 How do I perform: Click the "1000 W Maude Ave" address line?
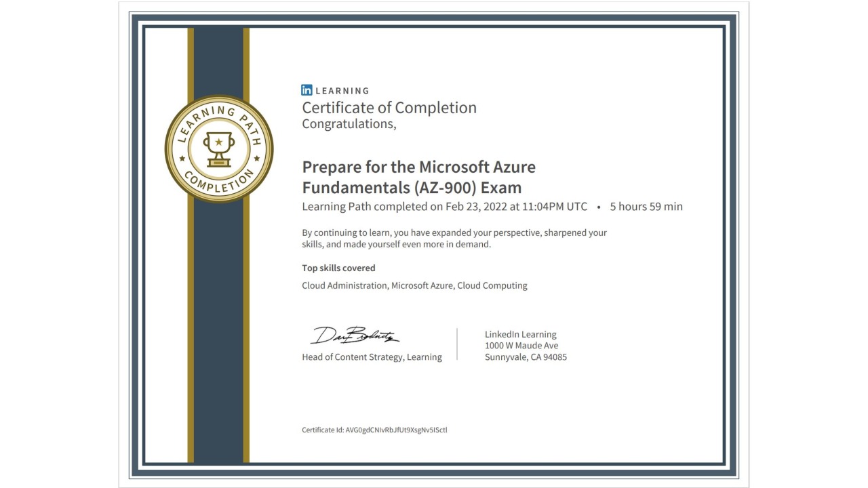pos(521,346)
